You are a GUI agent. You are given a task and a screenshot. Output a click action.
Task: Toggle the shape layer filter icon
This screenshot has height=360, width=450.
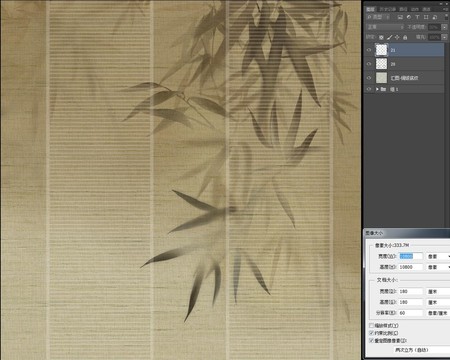point(426,17)
